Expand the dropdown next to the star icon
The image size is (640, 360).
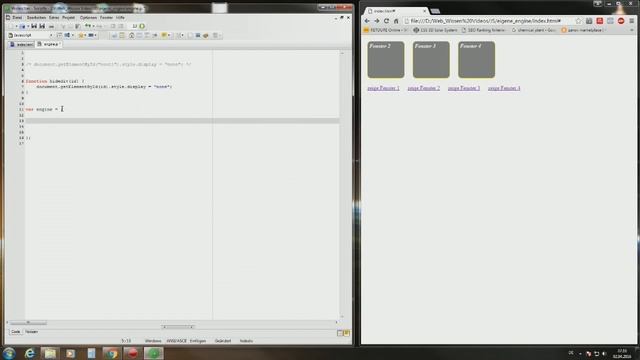pyautogui.click(x=85, y=35)
